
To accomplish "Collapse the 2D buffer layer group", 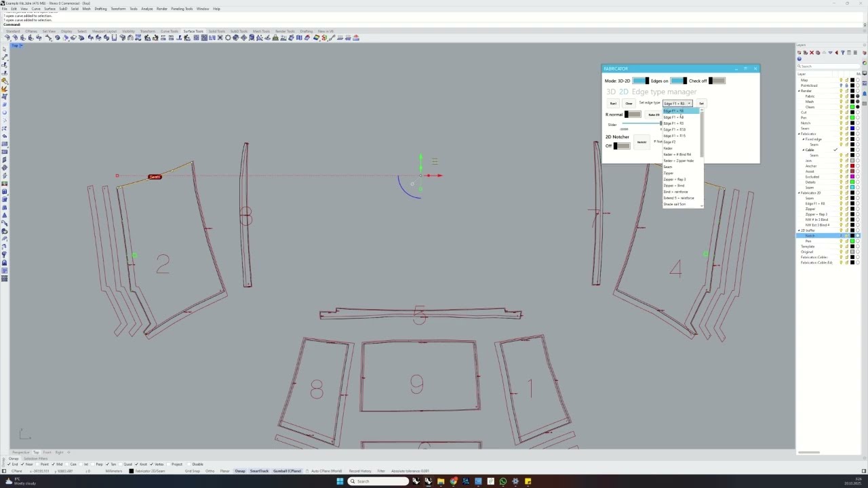I will [x=799, y=230].
